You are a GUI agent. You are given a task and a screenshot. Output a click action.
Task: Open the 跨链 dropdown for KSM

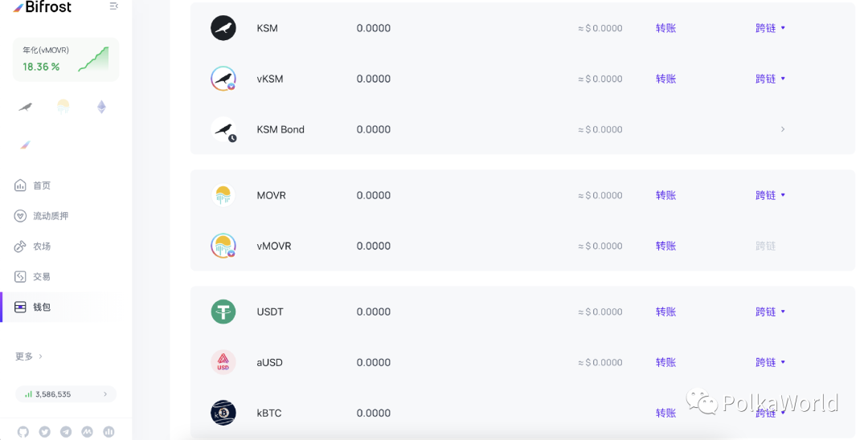click(770, 28)
